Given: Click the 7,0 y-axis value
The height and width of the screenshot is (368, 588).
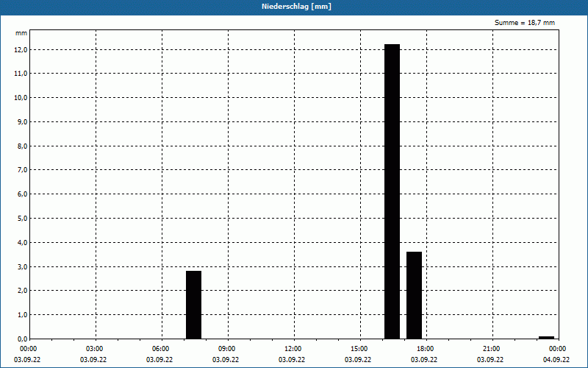Looking at the screenshot, I should click(x=23, y=170).
